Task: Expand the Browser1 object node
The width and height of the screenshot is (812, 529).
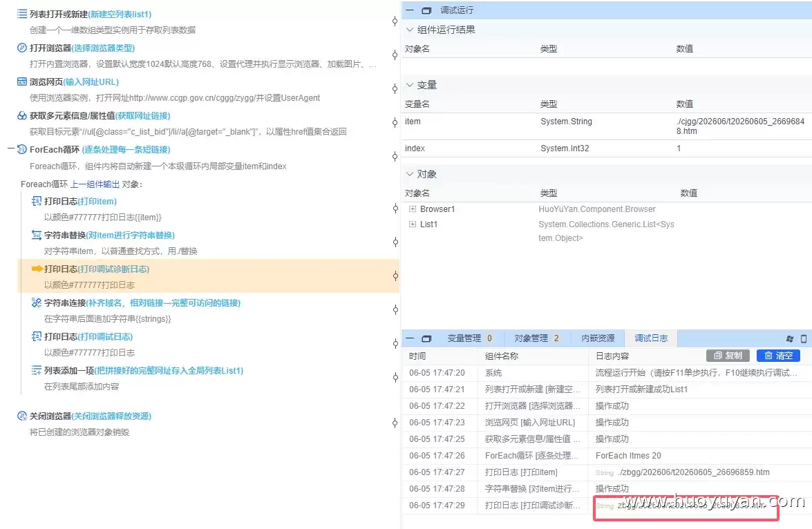Action: click(412, 209)
